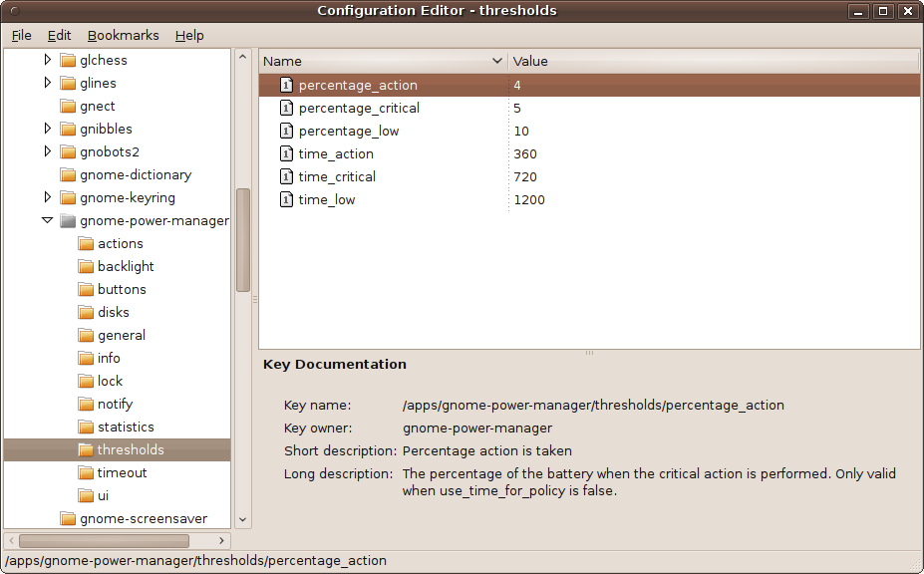924x574 pixels.
Task: Click the gnibbles folder icon
Action: tap(69, 130)
